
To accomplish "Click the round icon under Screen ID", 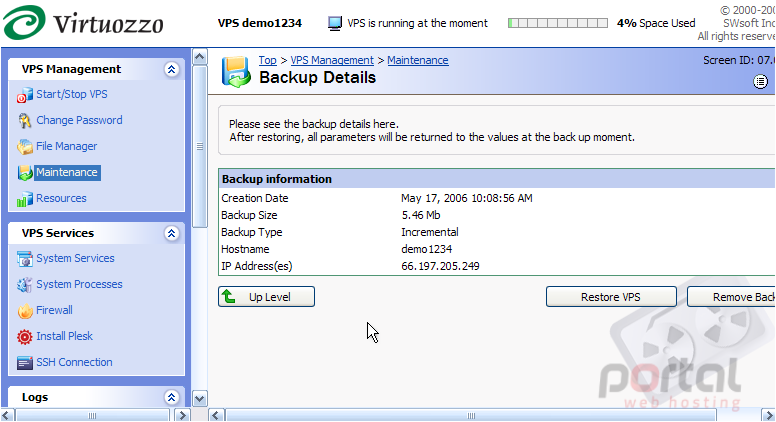I will tap(761, 81).
